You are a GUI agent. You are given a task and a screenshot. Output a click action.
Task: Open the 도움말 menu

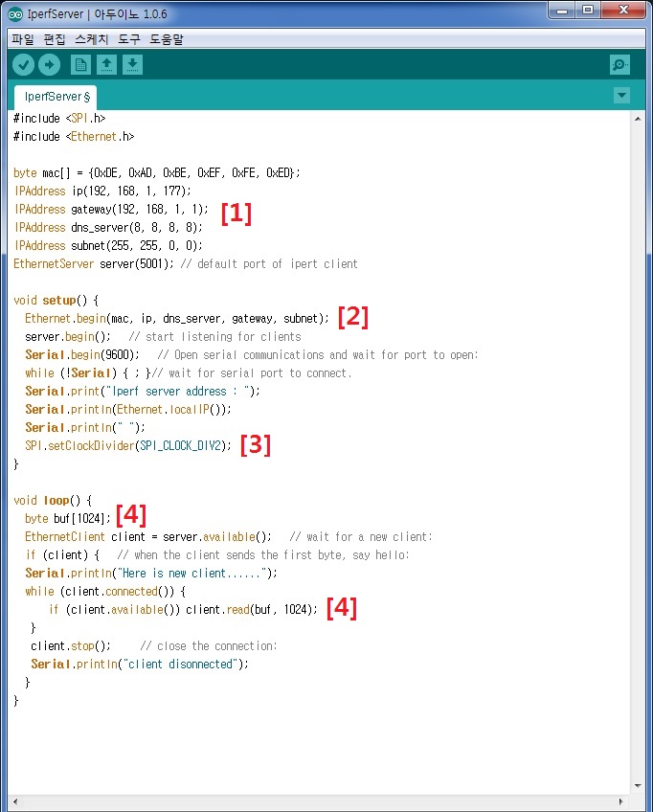tap(167, 39)
